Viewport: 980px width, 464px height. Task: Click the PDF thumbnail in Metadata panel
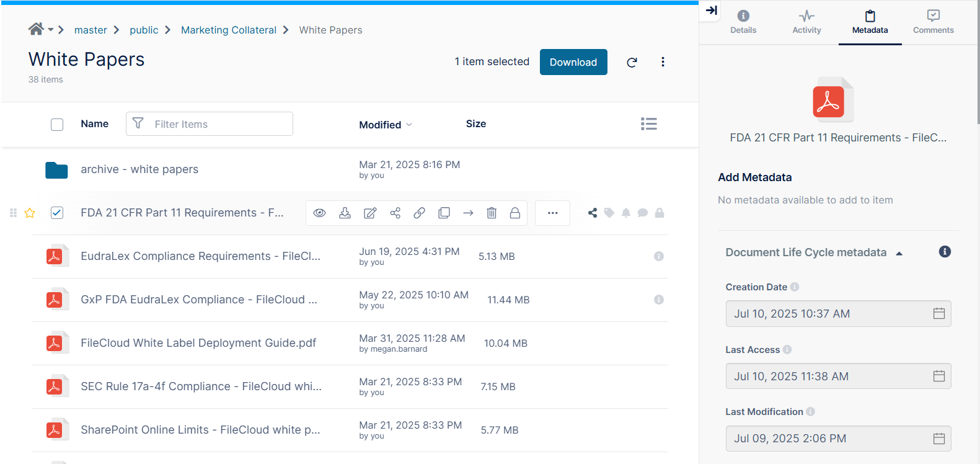point(833,99)
